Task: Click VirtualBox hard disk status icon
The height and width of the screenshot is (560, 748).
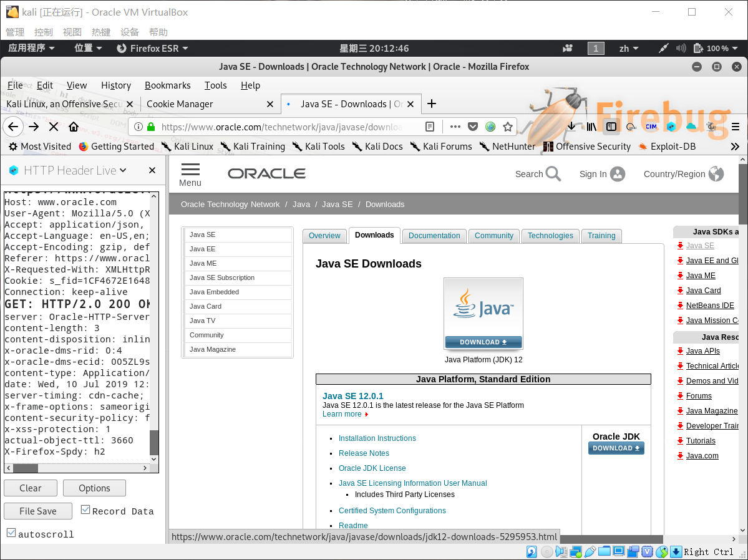Action: click(x=532, y=552)
